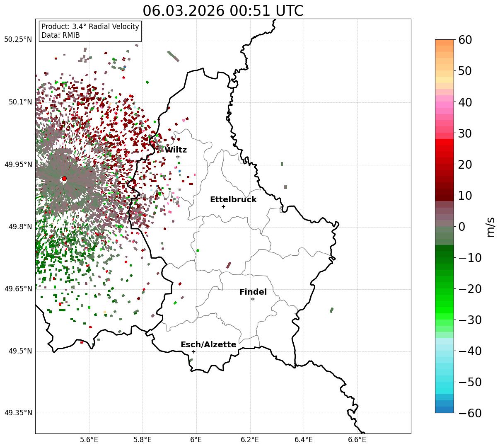Select the Esch/Alzette city label
The width and height of the screenshot is (500, 448).
208,344
